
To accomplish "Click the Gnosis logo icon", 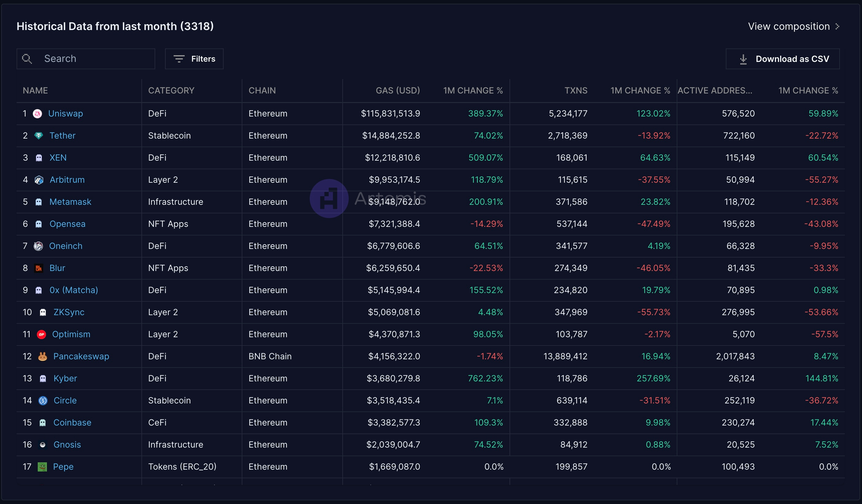I will (43, 445).
